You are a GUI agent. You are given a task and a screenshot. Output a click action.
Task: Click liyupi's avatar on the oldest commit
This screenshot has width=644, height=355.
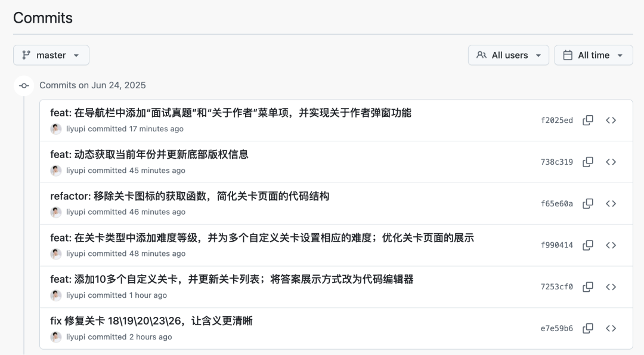[56, 337]
